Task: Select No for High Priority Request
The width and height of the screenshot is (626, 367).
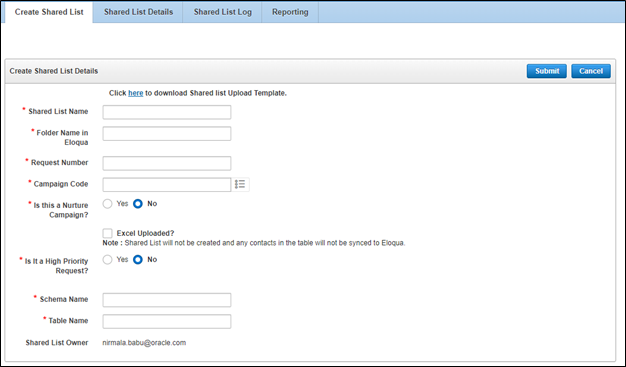Action: pos(138,260)
